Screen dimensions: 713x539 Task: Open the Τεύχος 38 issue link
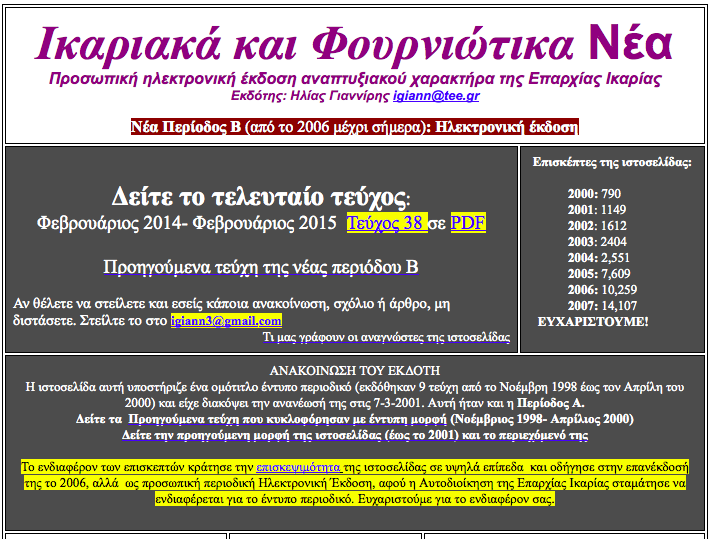pos(387,223)
